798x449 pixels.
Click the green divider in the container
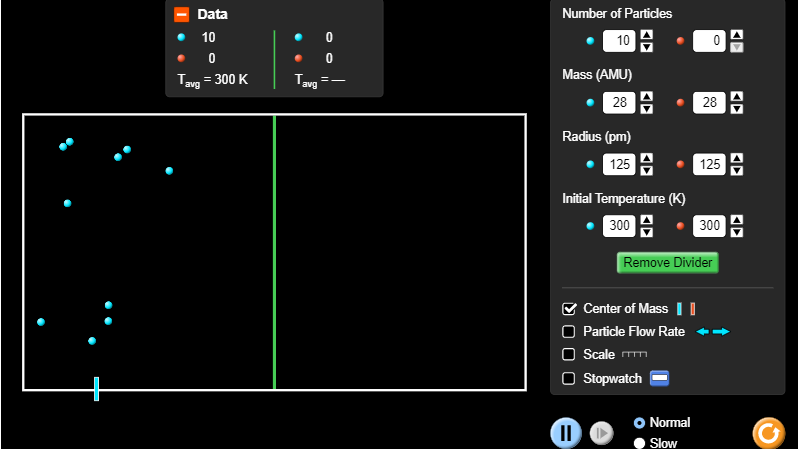coord(274,252)
